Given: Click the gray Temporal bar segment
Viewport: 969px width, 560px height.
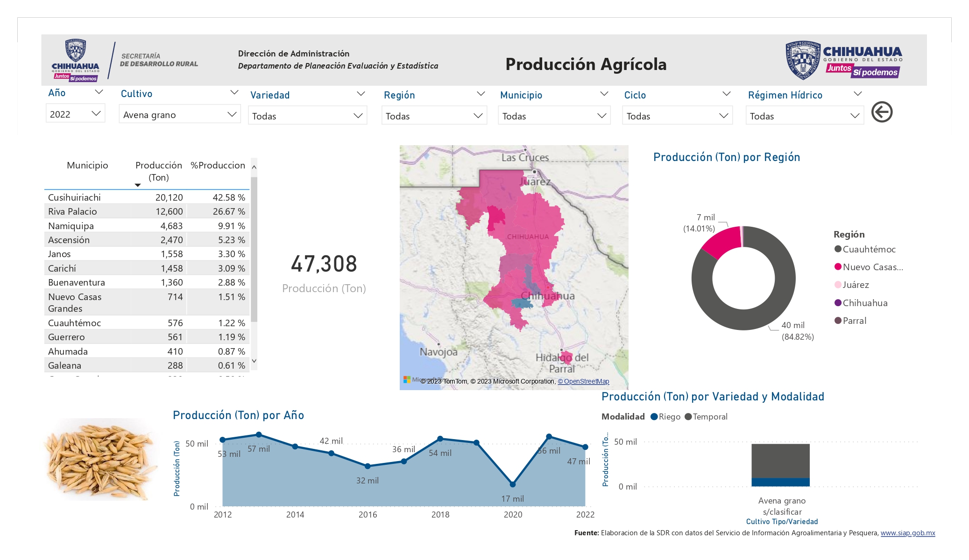Looking at the screenshot, I should pos(780,461).
